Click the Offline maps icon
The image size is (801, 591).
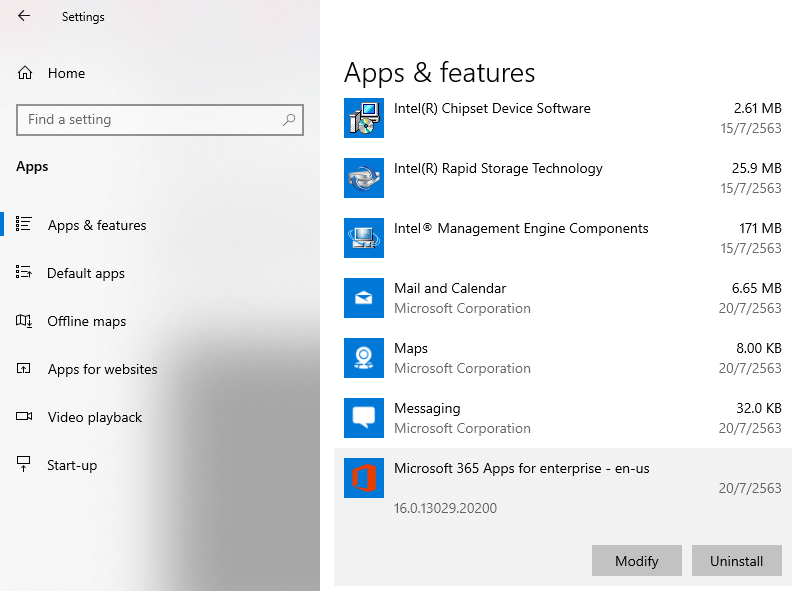[23, 320]
